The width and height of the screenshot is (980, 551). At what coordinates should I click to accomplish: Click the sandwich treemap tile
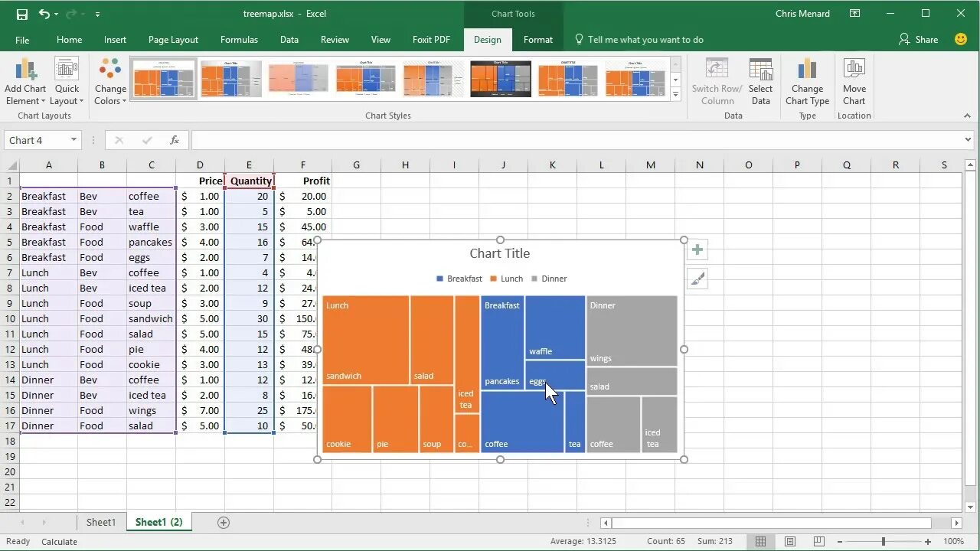[x=366, y=340]
